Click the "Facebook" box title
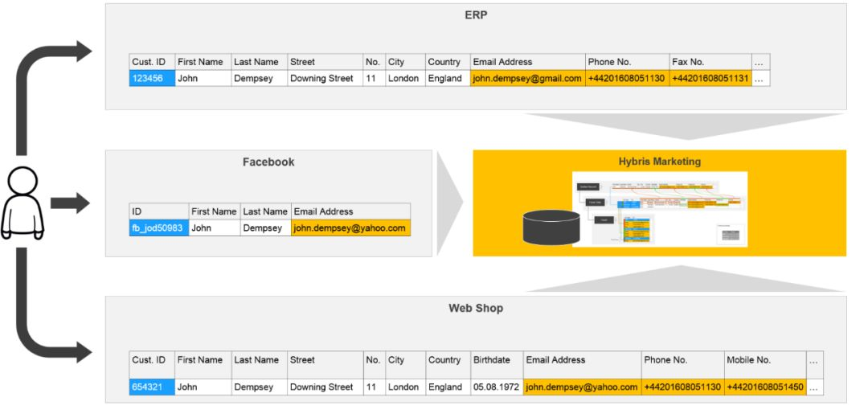This screenshot has height=418, width=868. coord(268,162)
